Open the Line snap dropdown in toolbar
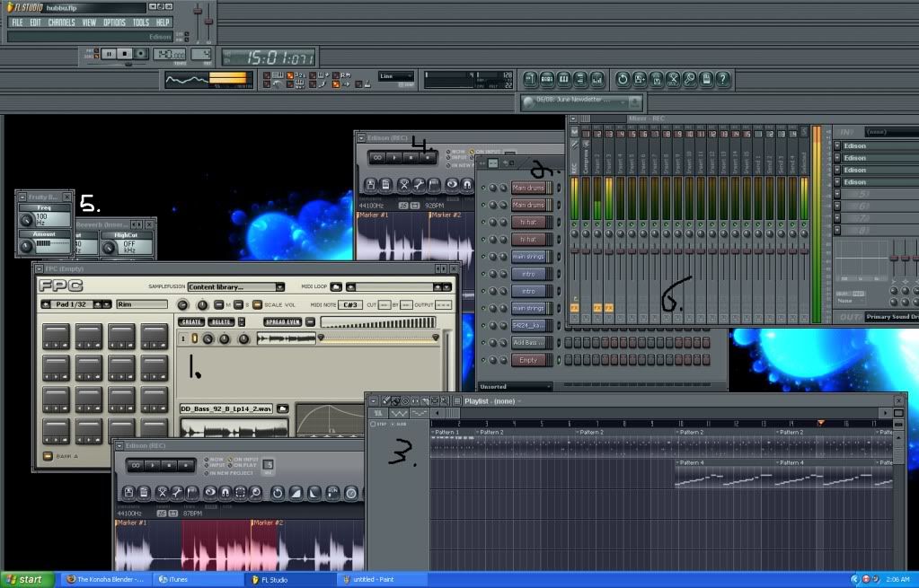 [396, 76]
